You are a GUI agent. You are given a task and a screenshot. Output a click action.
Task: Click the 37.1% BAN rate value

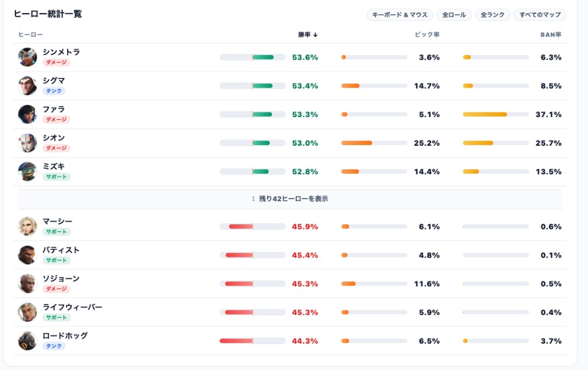point(548,114)
